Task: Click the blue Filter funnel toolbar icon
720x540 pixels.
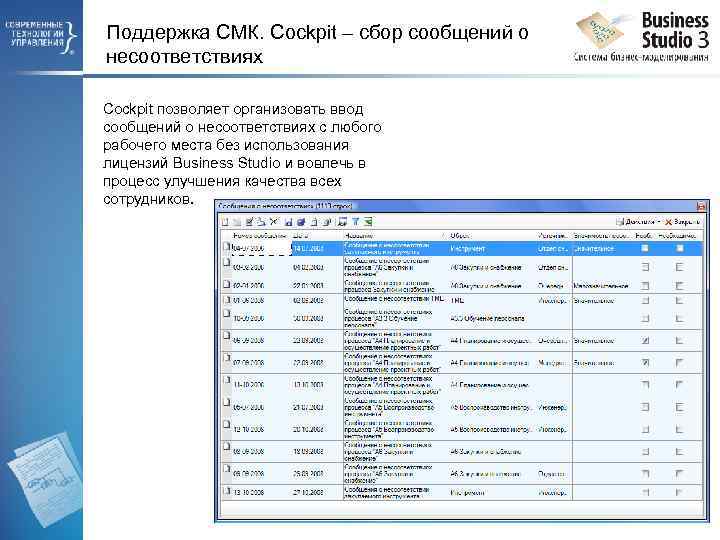Action: pyautogui.click(x=355, y=222)
